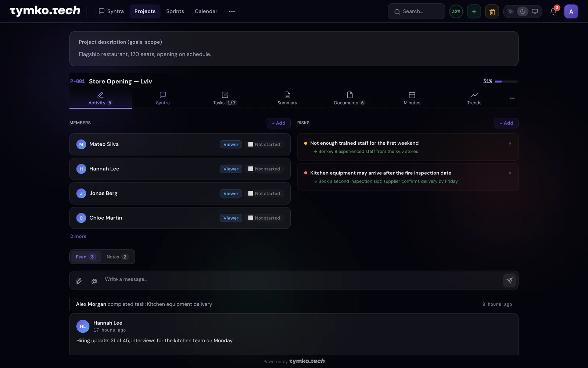Click the 31% project progress bar
The width and height of the screenshot is (588, 368).
[506, 81]
